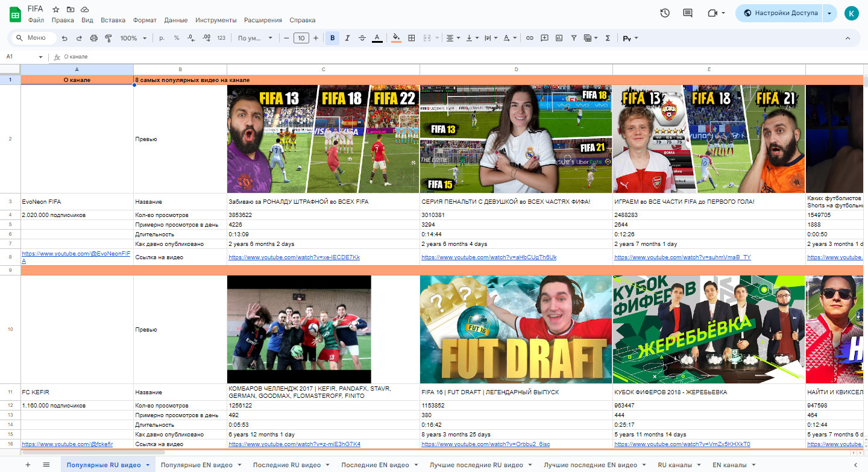
Task: Open the EvoNeonFIFA YouTube channel link
Action: tap(76, 257)
